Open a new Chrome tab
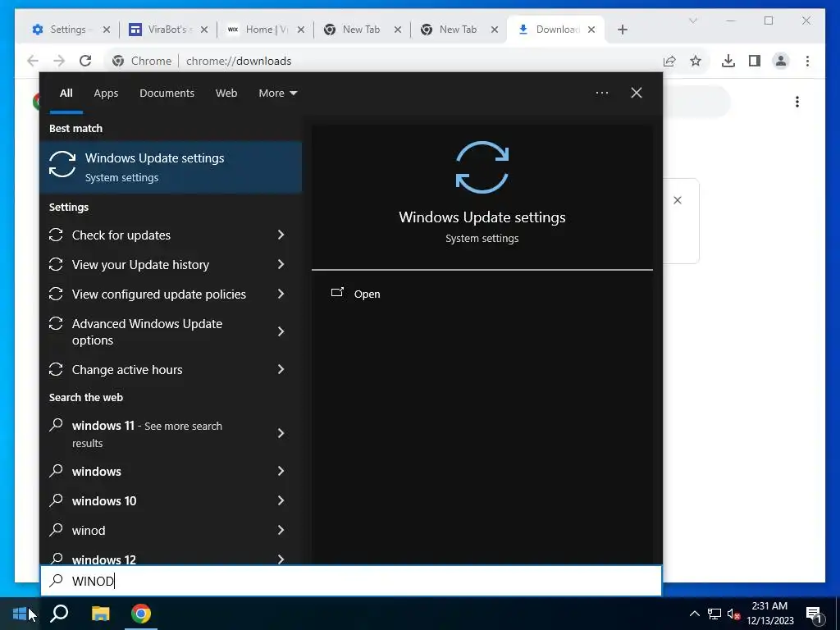Image resolution: width=840 pixels, height=630 pixels. [622, 30]
